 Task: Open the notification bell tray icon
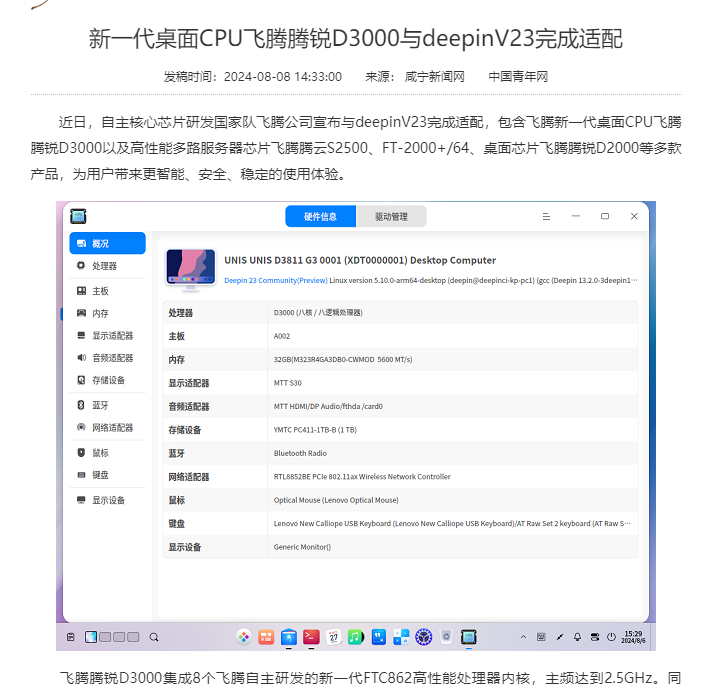tap(577, 637)
